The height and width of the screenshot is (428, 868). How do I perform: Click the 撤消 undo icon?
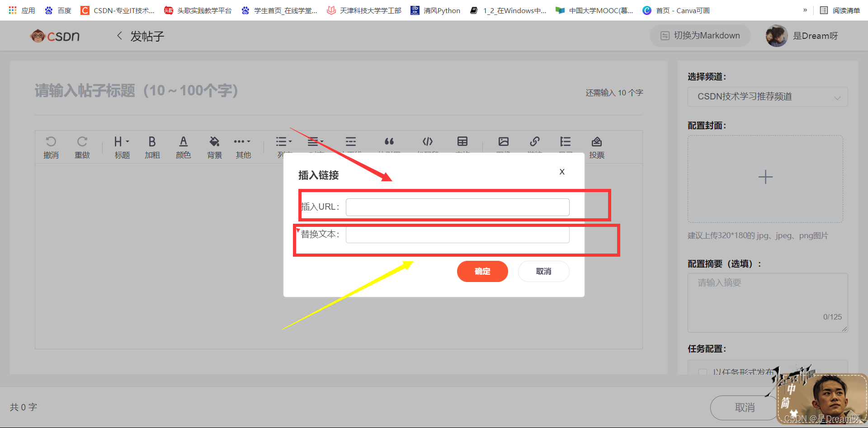pyautogui.click(x=51, y=141)
